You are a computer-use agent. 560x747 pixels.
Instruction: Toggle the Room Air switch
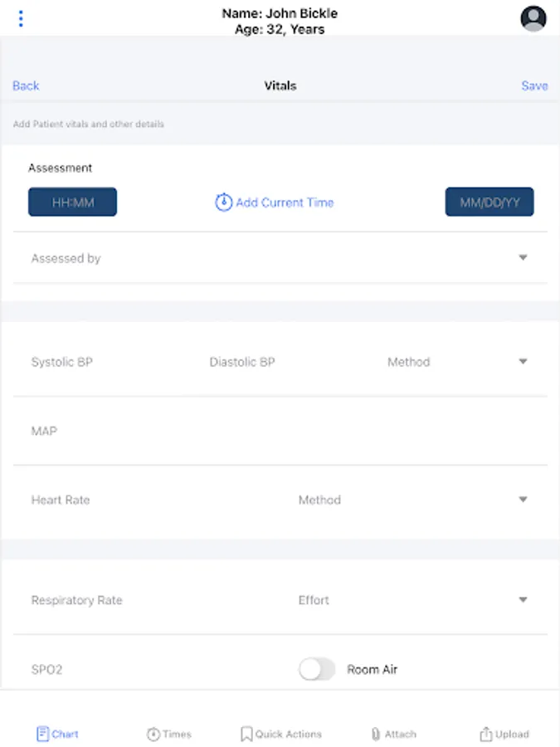tap(317, 670)
